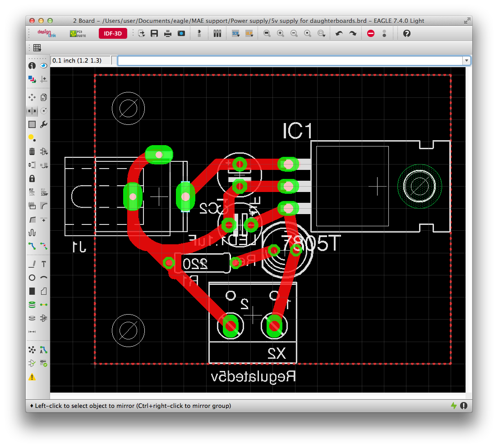Zoom to fit the drawing
This screenshot has width=498, height=448.
[267, 33]
